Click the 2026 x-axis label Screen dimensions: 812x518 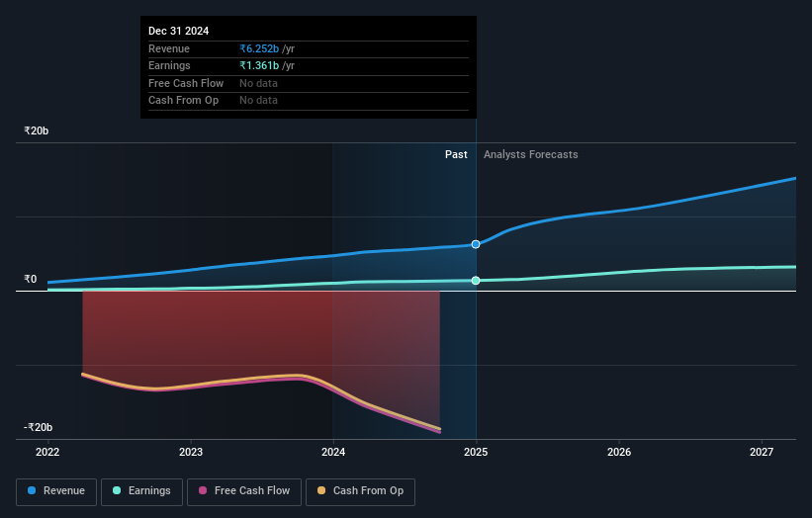pos(619,452)
